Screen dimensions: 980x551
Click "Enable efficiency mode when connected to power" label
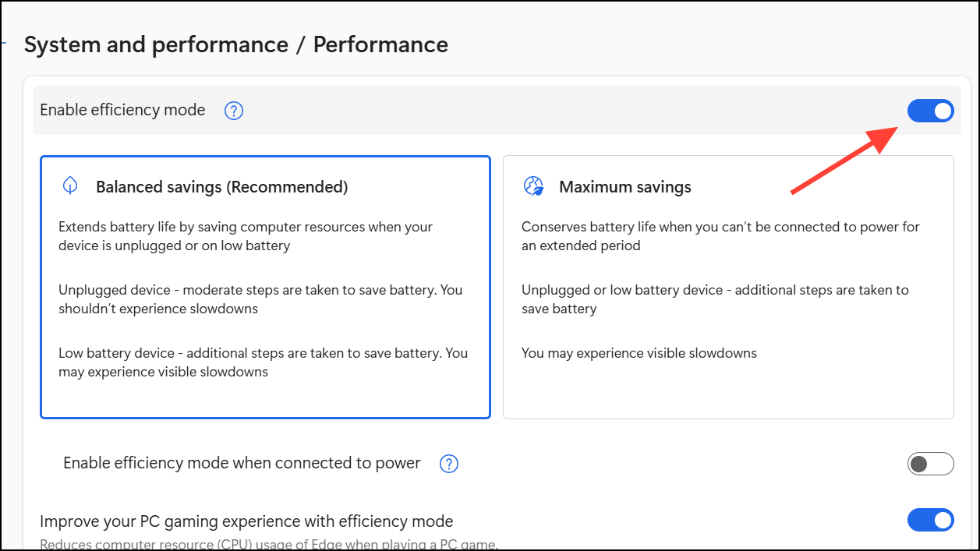click(242, 464)
